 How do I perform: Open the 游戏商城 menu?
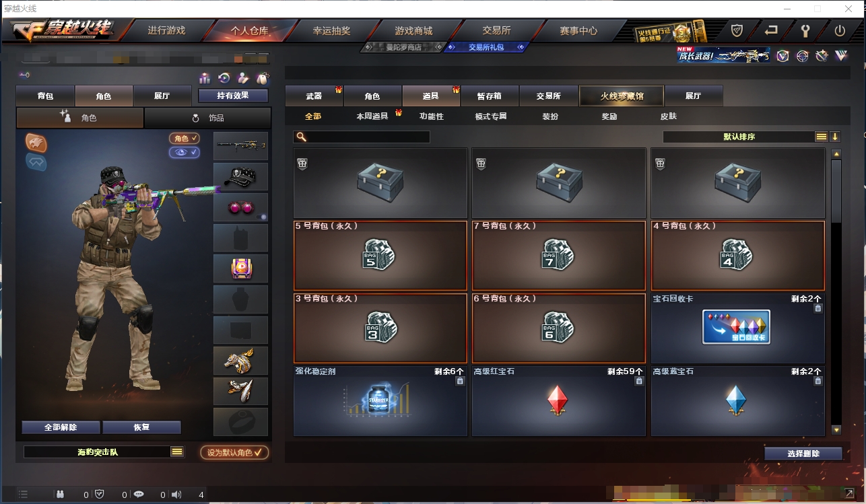[413, 31]
